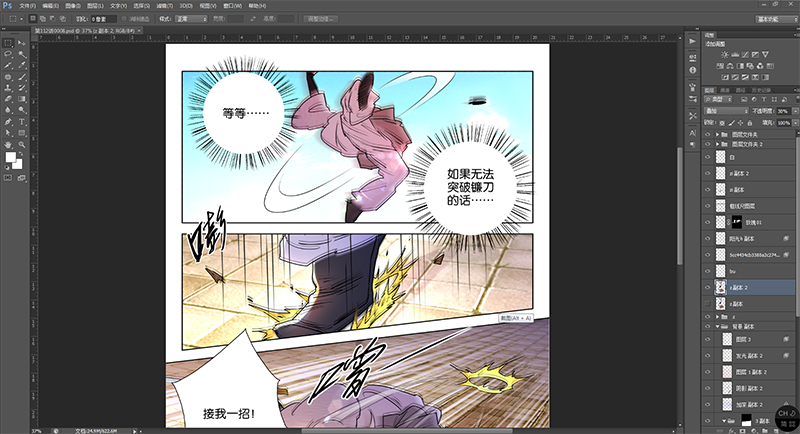This screenshot has height=434, width=800.
Task: Expand the 图层文件夹 group
Action: 717,135
